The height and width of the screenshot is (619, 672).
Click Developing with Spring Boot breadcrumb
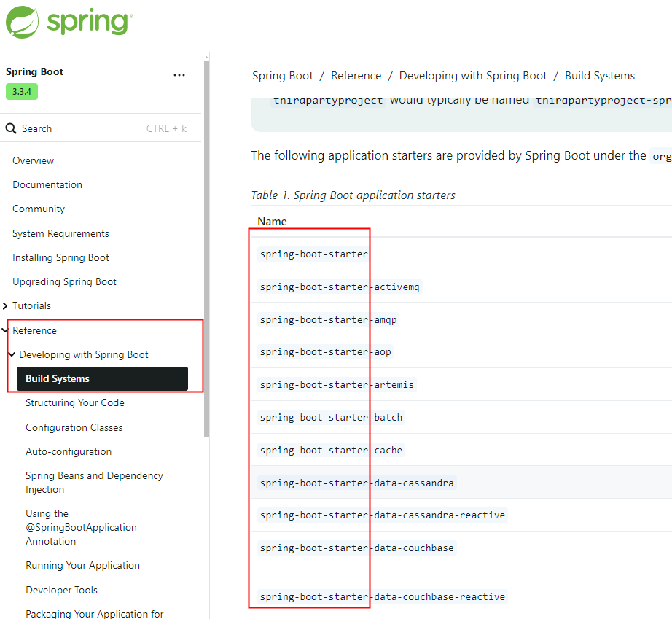(472, 76)
